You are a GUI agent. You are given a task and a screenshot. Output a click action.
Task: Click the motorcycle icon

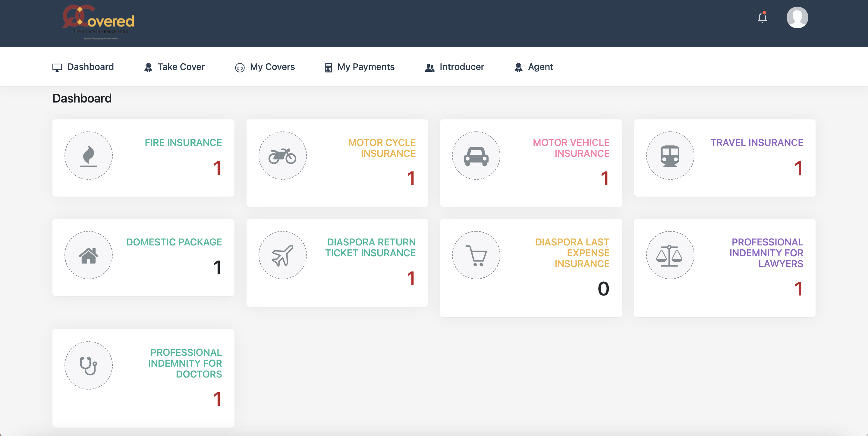[x=282, y=156]
